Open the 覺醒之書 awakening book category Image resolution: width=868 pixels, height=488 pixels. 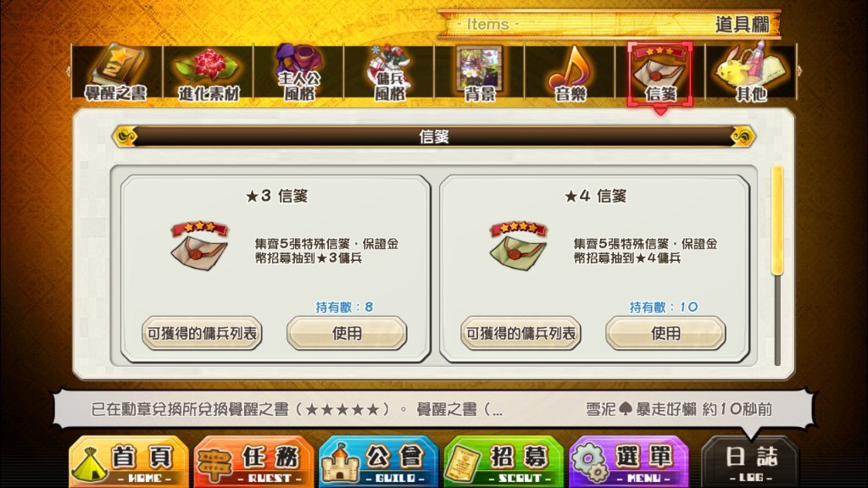117,72
